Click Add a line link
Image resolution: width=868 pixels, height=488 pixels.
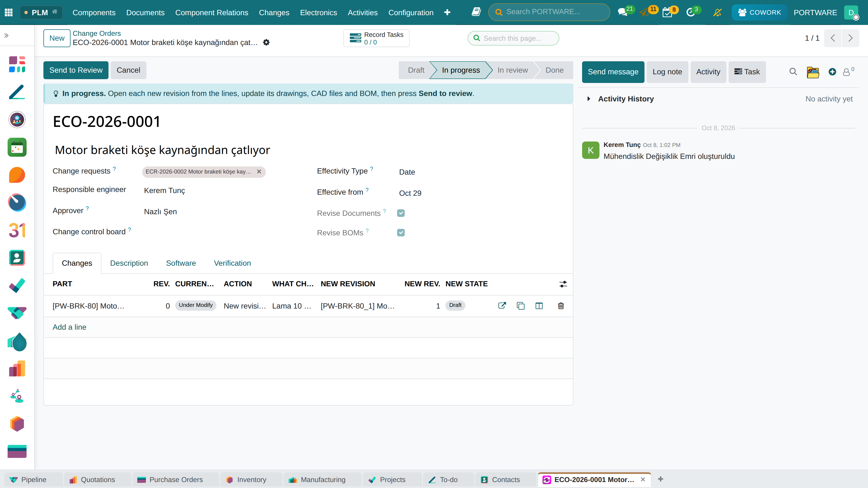(69, 327)
